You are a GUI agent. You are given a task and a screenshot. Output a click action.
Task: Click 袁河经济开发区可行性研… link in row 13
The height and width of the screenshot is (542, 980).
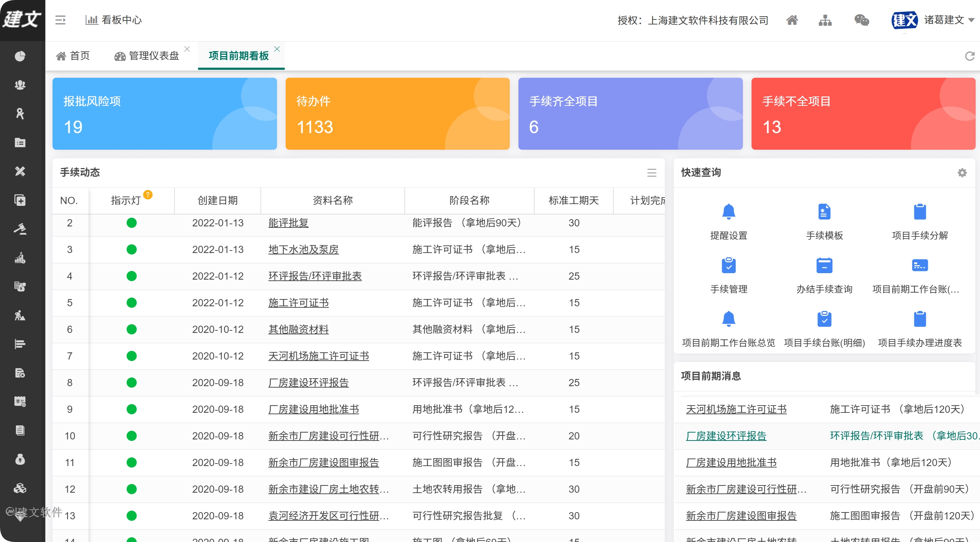[329, 516]
